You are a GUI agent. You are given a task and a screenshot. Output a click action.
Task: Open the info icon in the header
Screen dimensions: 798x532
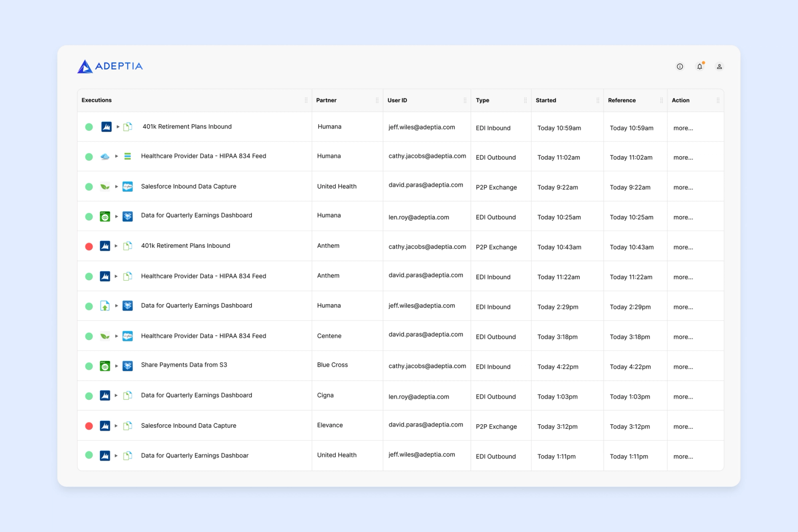(x=680, y=66)
